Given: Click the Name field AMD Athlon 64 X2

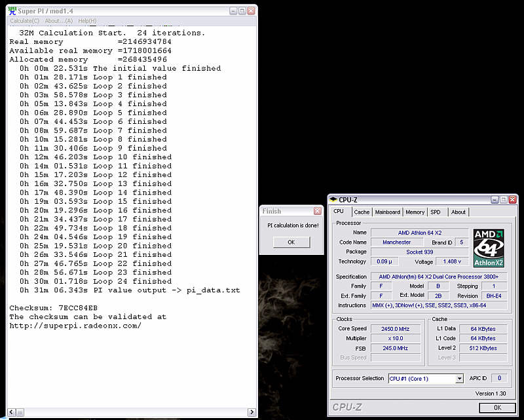Looking at the screenshot, I should click(x=419, y=233).
